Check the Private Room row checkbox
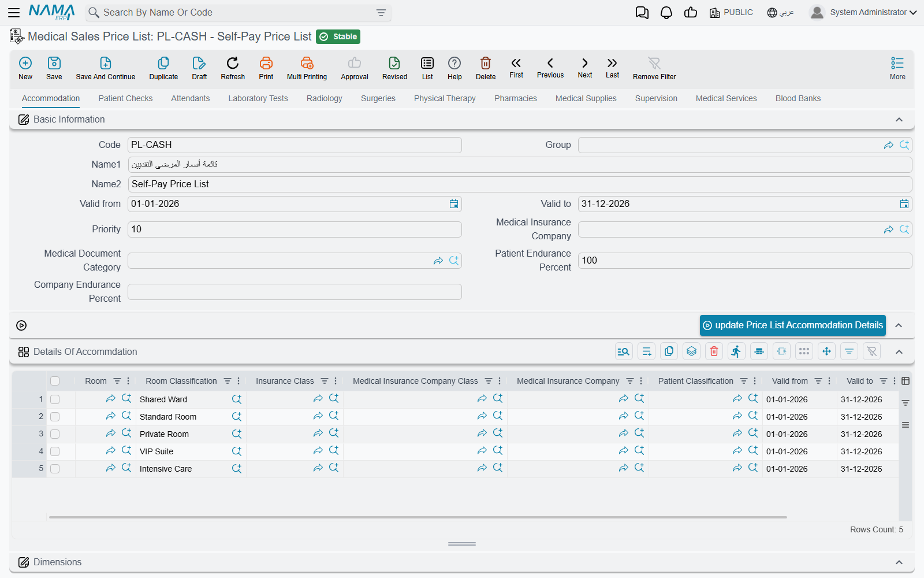 click(55, 434)
